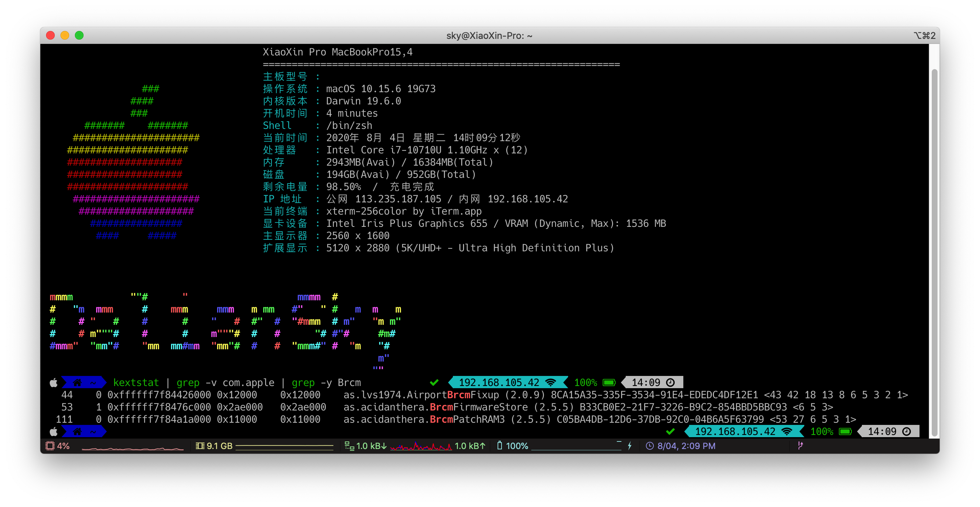Click the uptime value 4 minutes

(x=352, y=113)
